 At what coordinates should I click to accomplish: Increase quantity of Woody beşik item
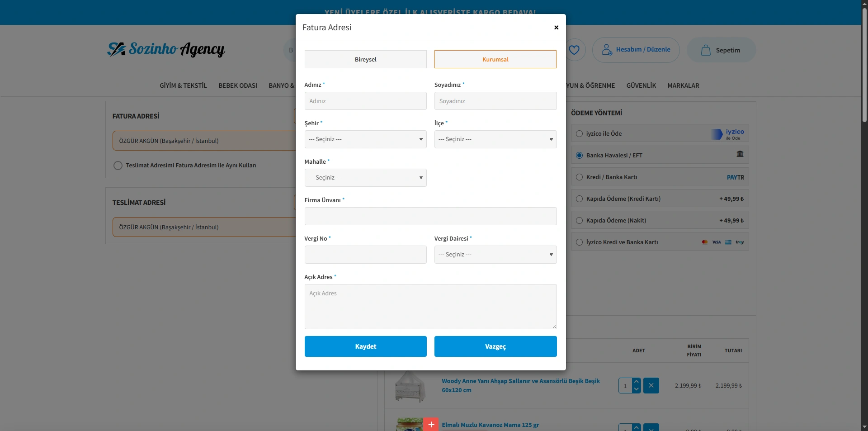coord(637,382)
